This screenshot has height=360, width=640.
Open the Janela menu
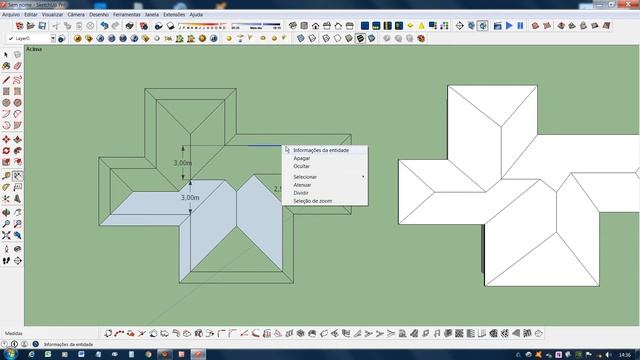click(152, 14)
